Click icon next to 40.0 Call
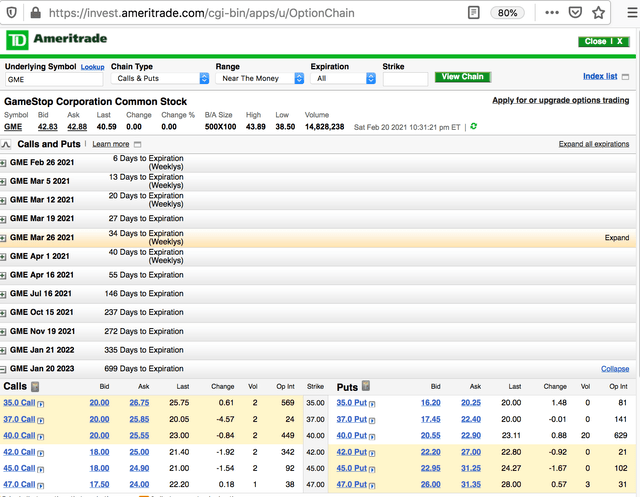 (40, 437)
